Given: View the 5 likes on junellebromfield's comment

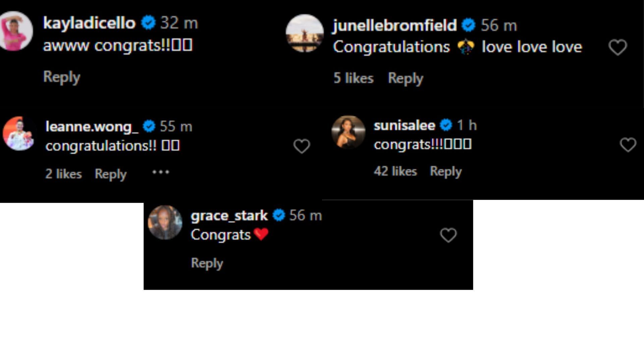Looking at the screenshot, I should [x=353, y=78].
